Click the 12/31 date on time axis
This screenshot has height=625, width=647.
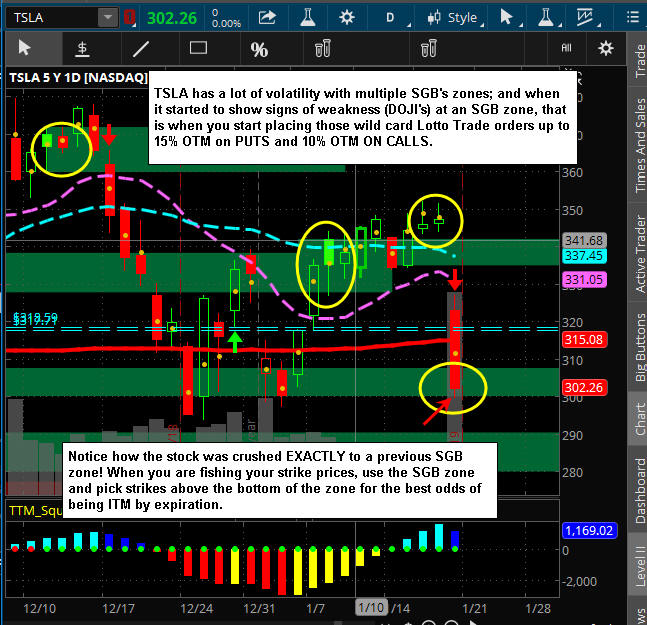coord(259,608)
